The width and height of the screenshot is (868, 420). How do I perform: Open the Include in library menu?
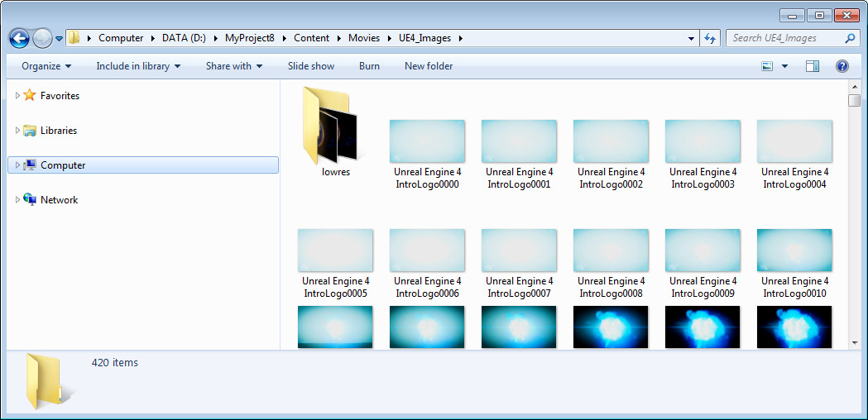coord(137,66)
